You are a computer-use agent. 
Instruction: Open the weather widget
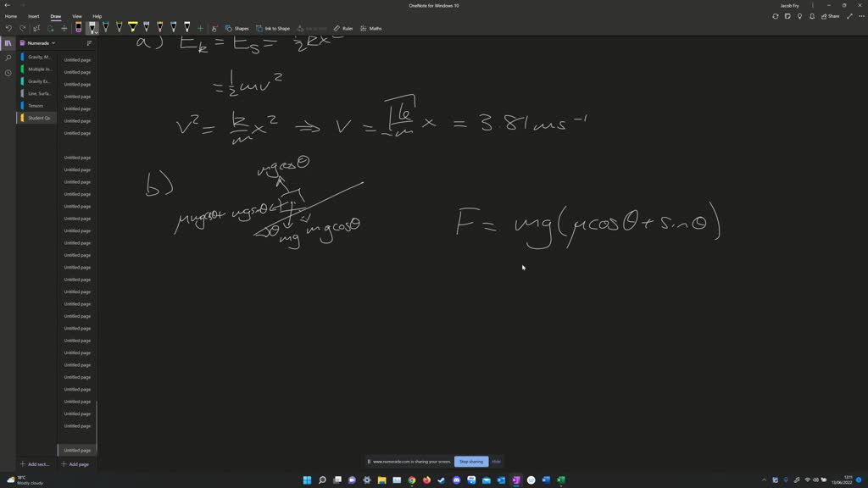[x=25, y=480]
